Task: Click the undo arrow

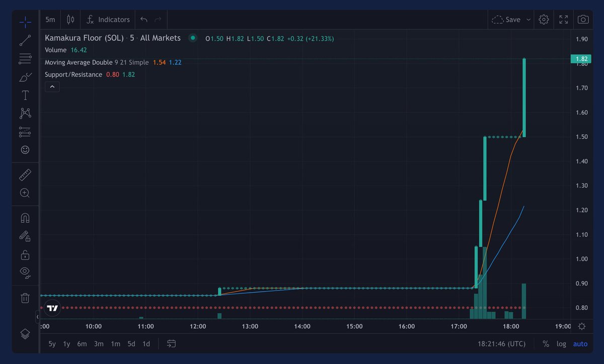Action: 144,20
